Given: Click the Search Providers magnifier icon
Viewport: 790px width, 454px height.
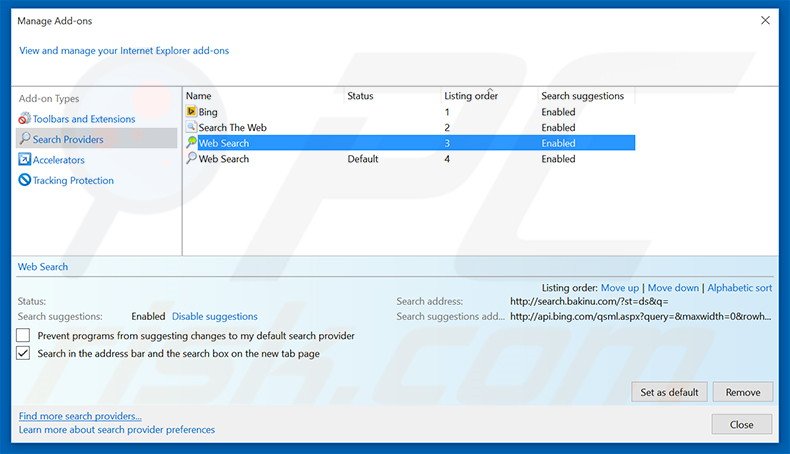Looking at the screenshot, I should point(25,139).
